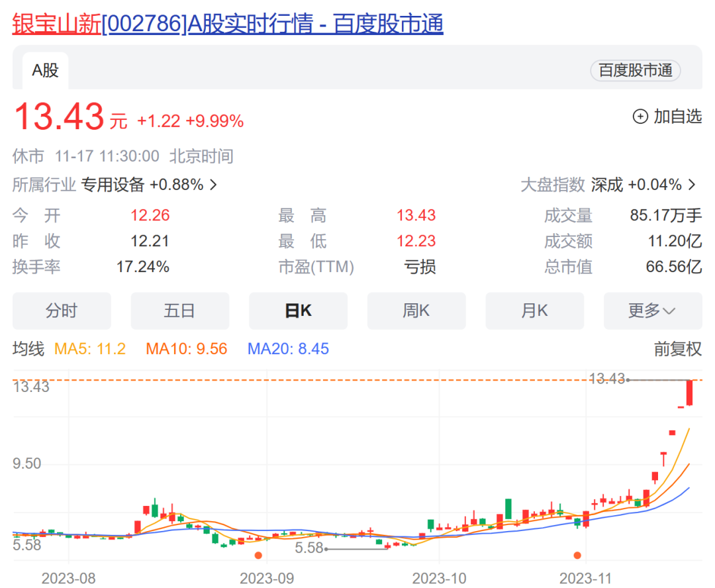Screen dimensions: 715x588
Task: Click the plus icon beside 加自选
Action: coord(640,117)
